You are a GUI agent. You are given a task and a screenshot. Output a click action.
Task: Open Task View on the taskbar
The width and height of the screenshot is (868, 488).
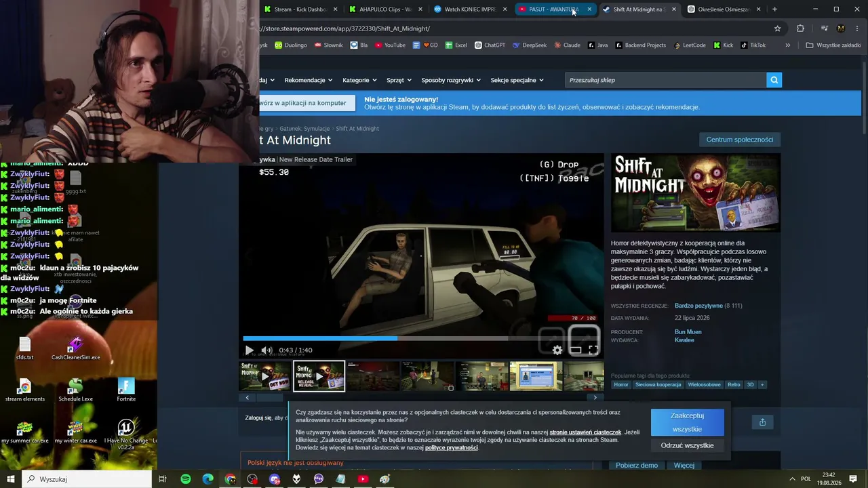tap(163, 479)
